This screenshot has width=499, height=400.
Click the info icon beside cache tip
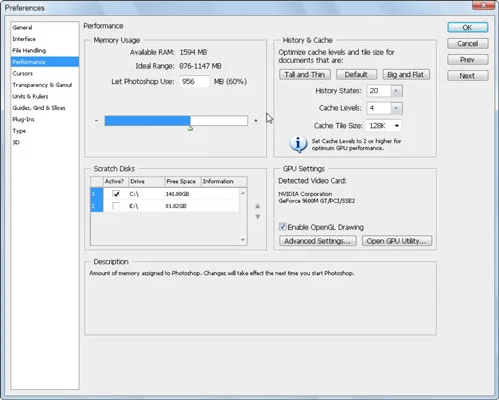click(298, 144)
